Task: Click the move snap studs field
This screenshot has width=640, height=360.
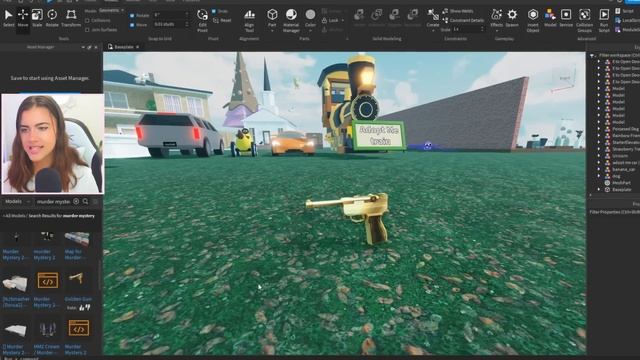Action: [171, 24]
